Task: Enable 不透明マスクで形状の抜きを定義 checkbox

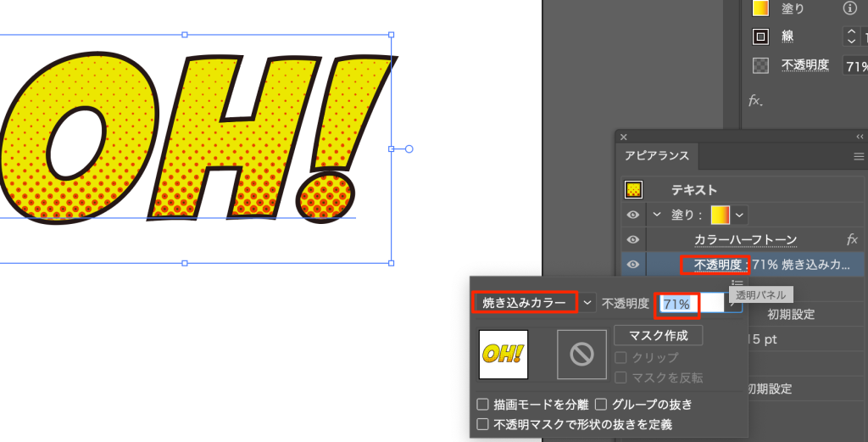Action: click(483, 424)
